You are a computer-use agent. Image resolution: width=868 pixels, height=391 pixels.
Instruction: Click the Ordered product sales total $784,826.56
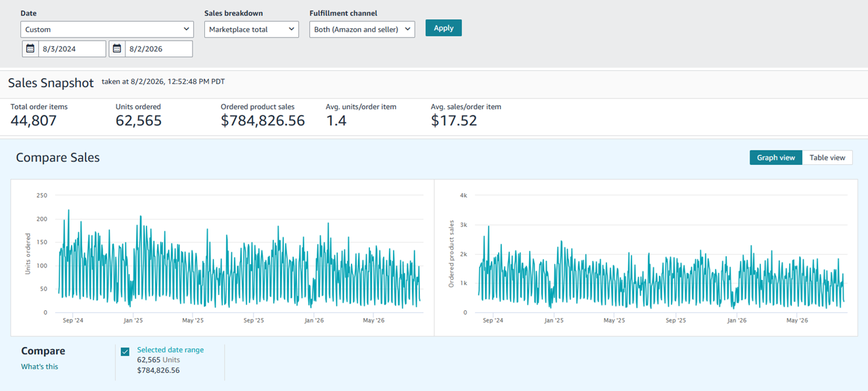[x=263, y=120]
